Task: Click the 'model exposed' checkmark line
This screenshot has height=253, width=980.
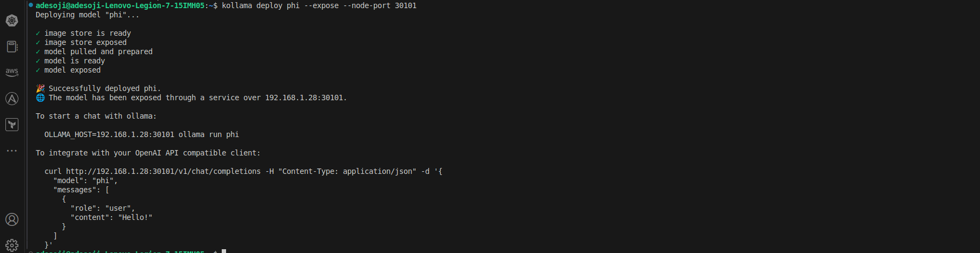Action: click(x=68, y=70)
